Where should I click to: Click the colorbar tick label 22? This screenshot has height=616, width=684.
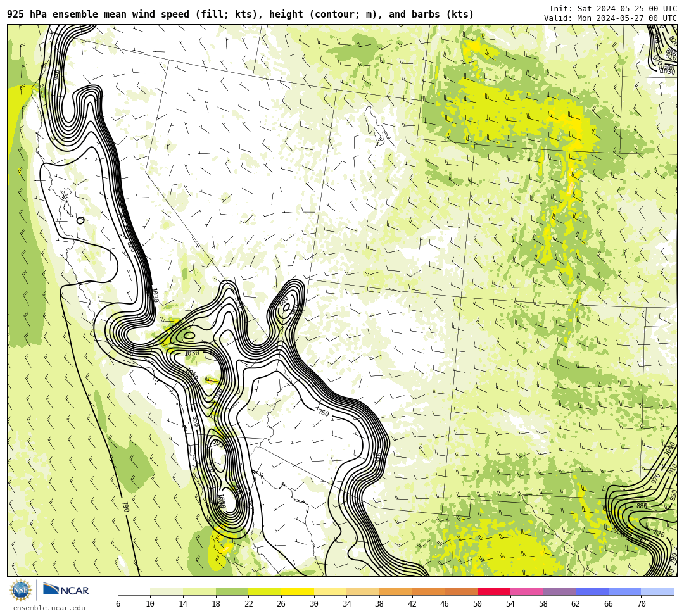(249, 604)
